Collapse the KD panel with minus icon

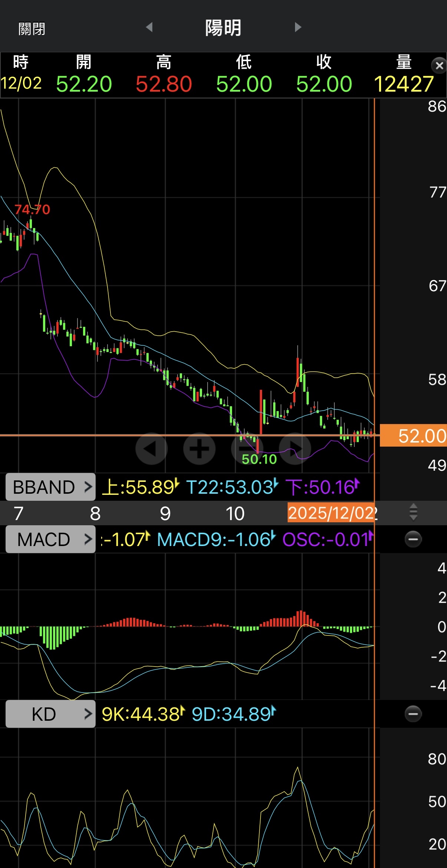413,714
